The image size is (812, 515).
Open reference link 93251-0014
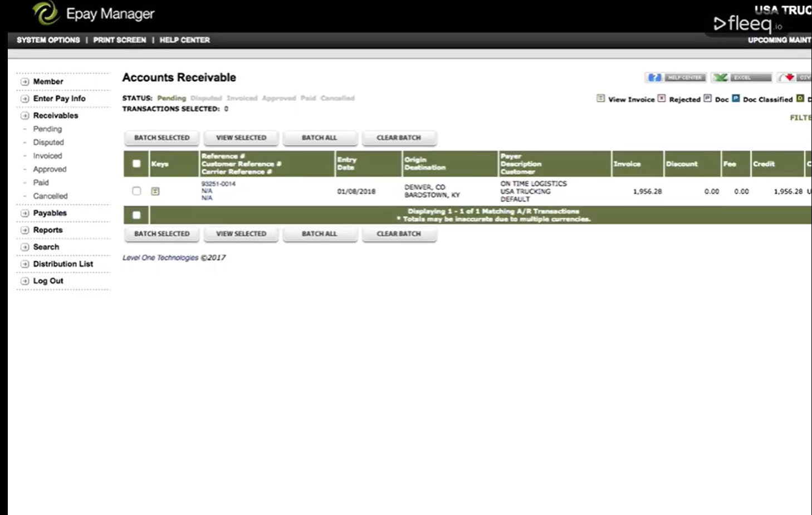(218, 183)
